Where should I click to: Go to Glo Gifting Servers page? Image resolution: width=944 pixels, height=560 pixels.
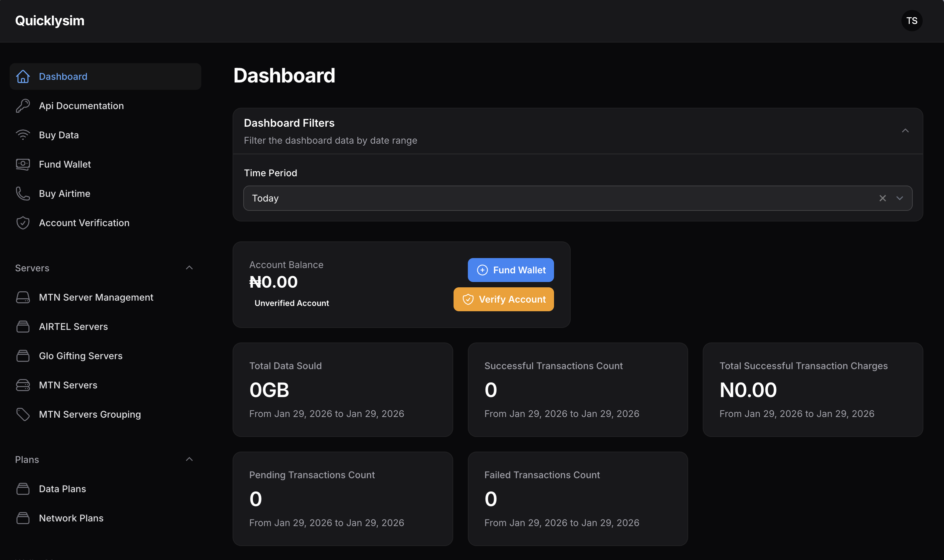(x=81, y=356)
